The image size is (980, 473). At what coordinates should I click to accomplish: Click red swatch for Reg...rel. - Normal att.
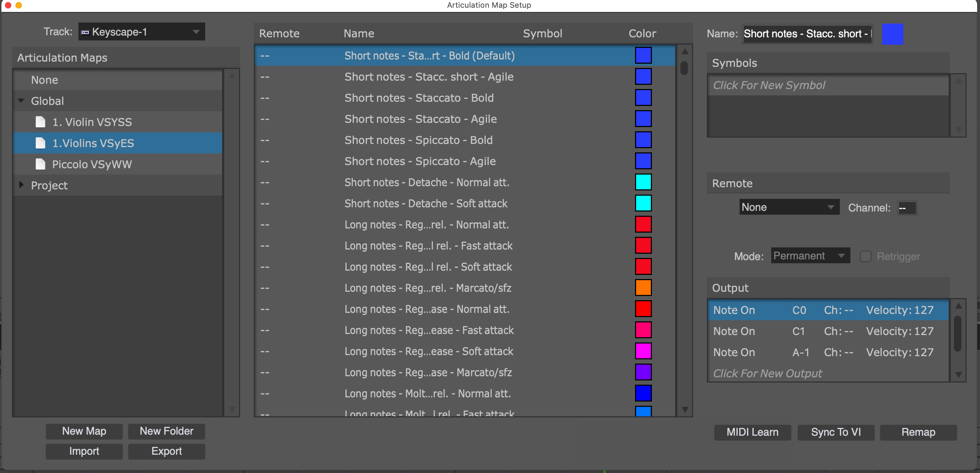(643, 224)
